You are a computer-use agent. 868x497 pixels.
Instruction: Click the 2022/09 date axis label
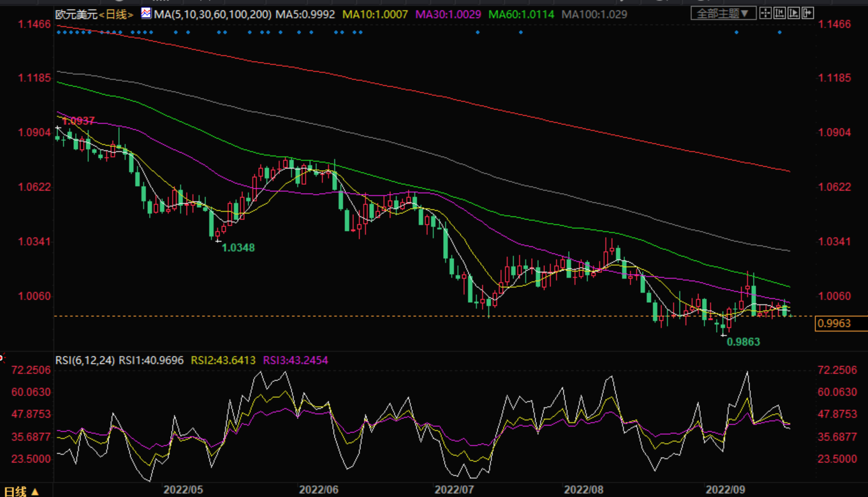725,489
